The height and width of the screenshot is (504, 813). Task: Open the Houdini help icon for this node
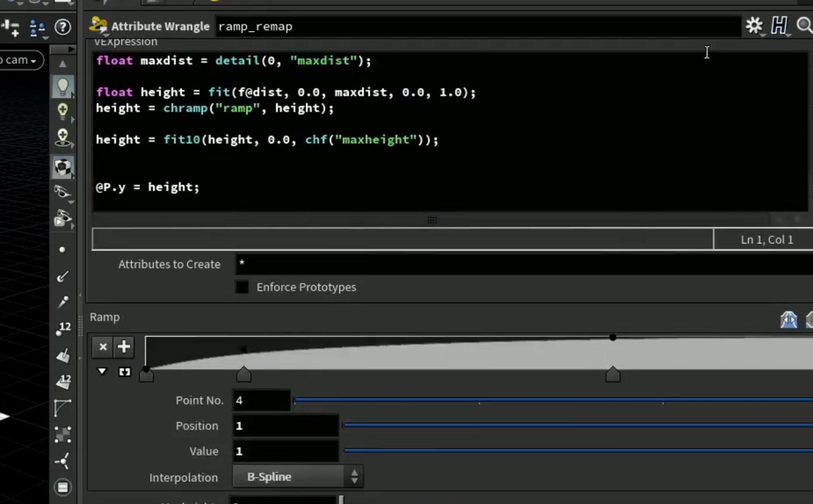tap(779, 25)
